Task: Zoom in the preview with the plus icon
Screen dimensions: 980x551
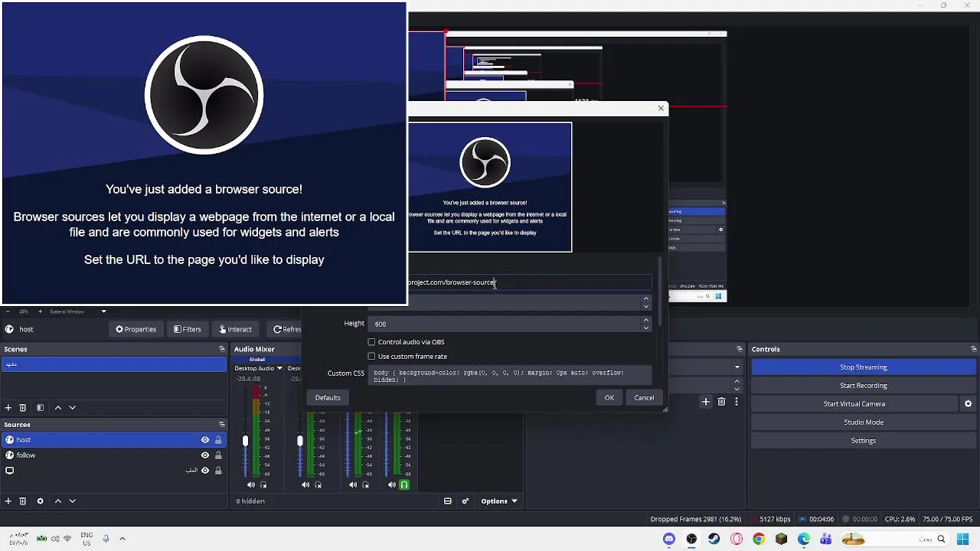Action: click(40, 311)
